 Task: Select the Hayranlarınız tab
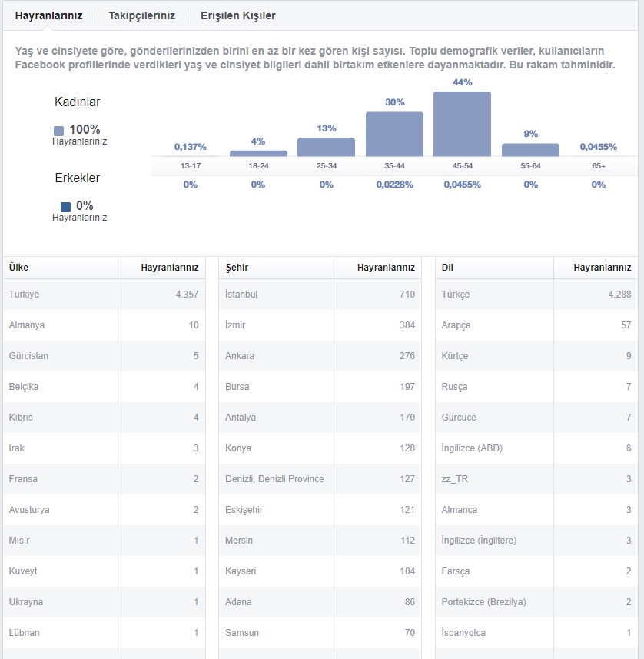tap(48, 15)
